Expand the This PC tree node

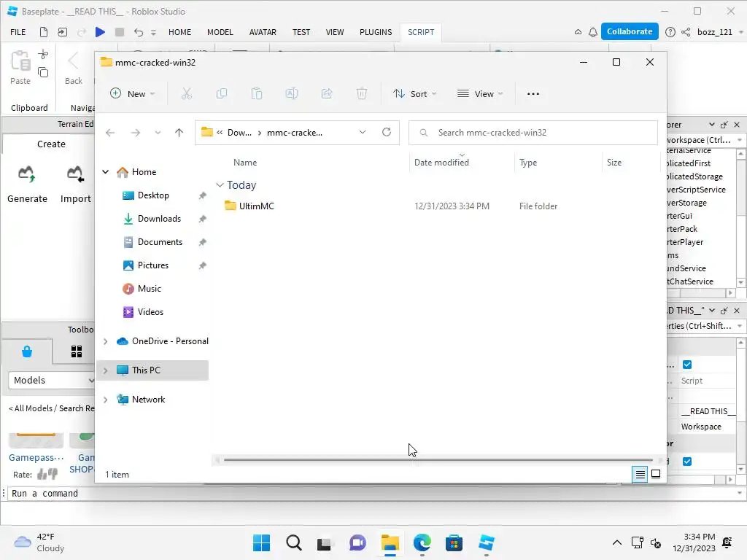105,370
